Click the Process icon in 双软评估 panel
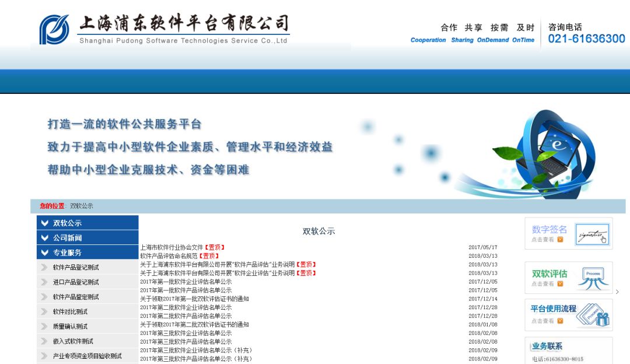 click(594, 278)
